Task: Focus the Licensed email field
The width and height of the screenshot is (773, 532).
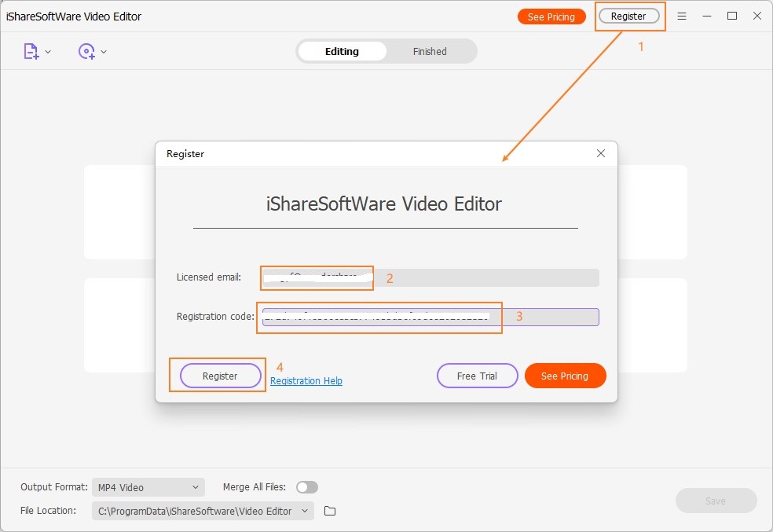Action: [x=430, y=277]
